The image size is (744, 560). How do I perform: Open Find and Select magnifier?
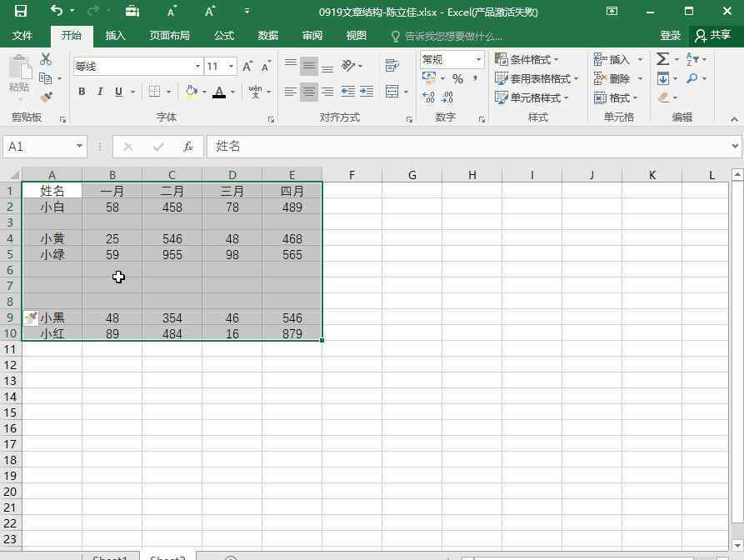pyautogui.click(x=692, y=78)
